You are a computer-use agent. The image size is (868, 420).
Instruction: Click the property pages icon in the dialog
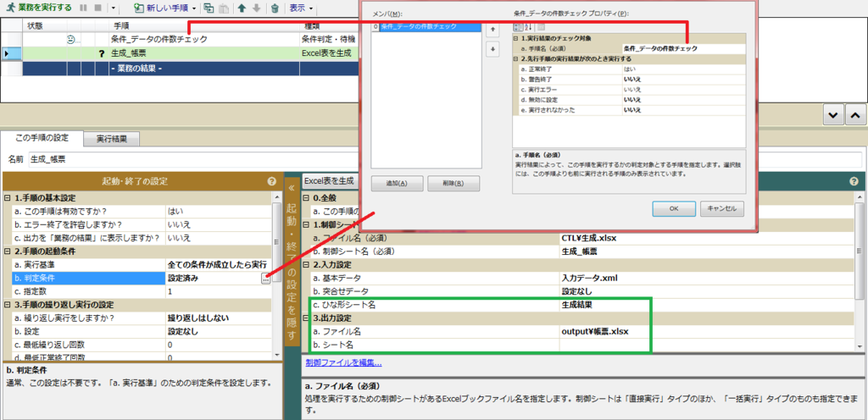pos(542,27)
